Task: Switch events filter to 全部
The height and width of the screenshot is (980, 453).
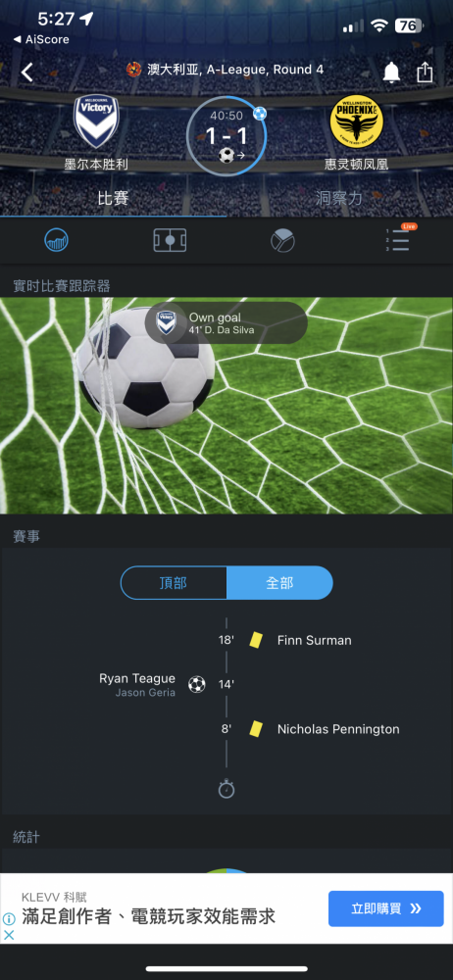Action: point(279,583)
